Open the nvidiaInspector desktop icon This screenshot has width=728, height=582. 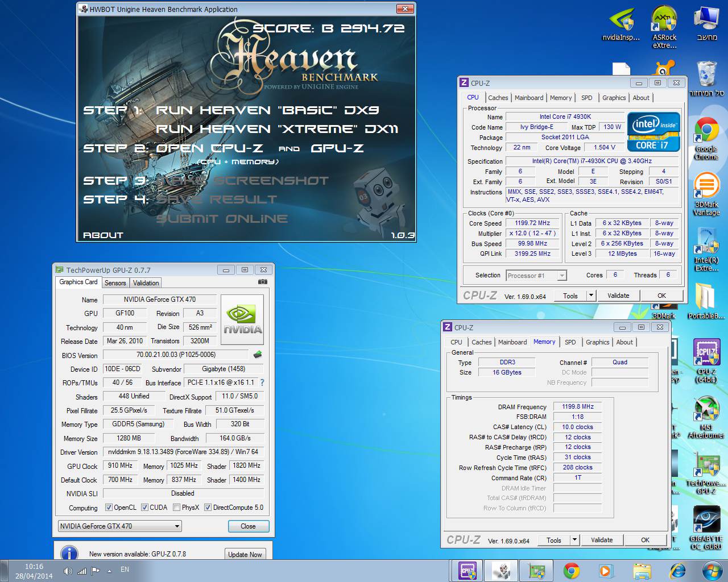[x=621, y=24]
